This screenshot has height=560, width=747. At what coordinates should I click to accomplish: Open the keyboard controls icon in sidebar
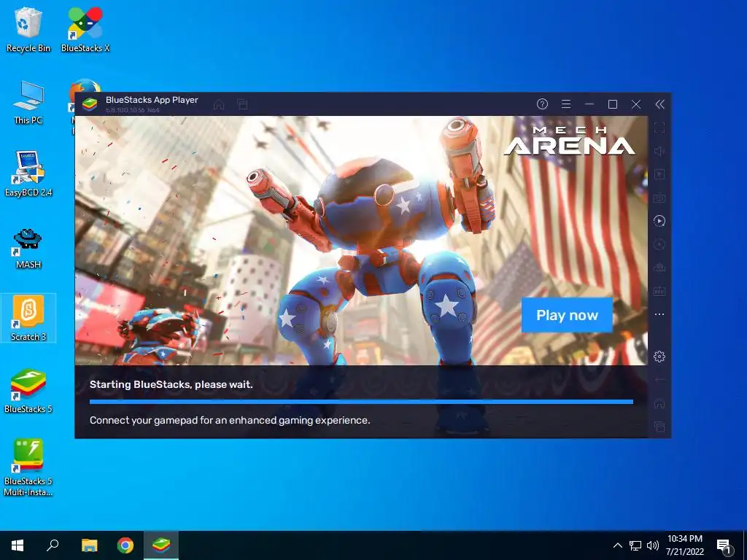[x=659, y=198]
